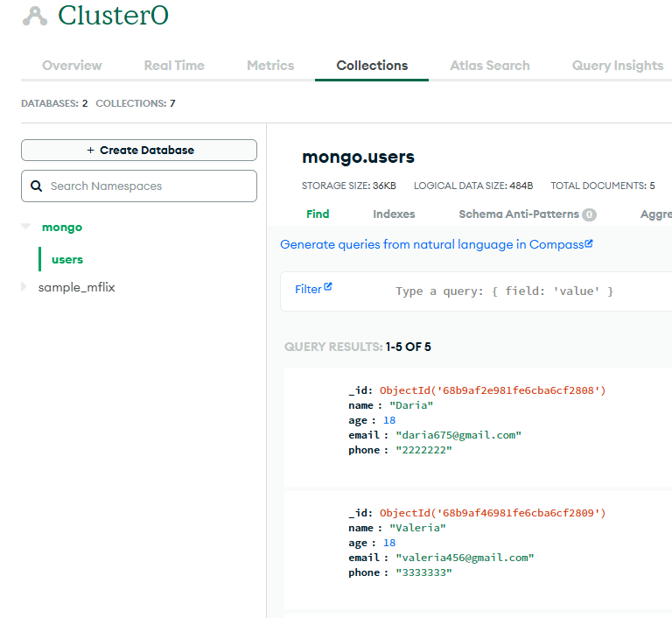Click the external link icon after Compass
This screenshot has height=618, width=672.
pyautogui.click(x=589, y=244)
